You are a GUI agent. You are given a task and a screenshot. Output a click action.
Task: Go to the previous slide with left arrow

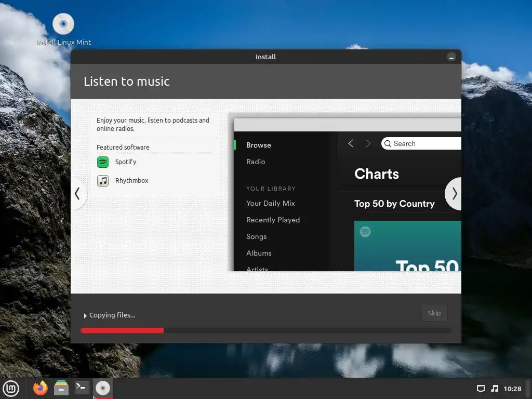[78, 194]
